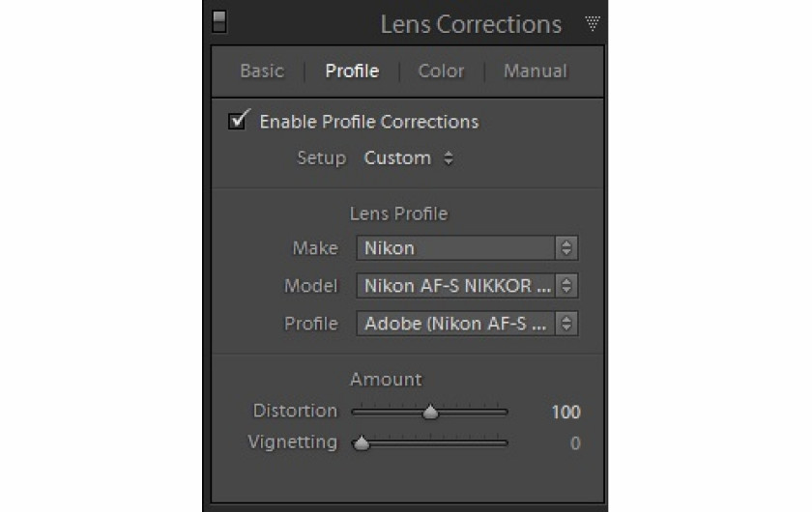The width and height of the screenshot is (812, 512).
Task: Switch to the Basic tab
Action: [x=262, y=71]
